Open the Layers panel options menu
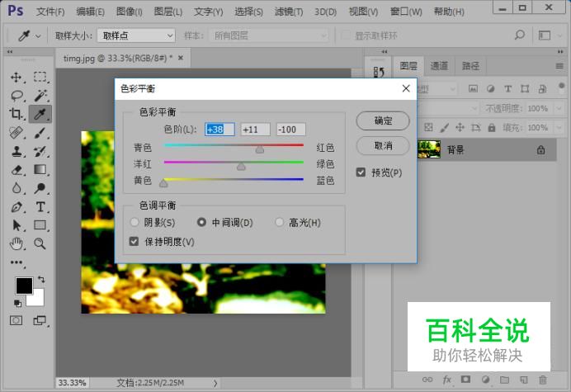The height and width of the screenshot is (392, 571). 559,66
